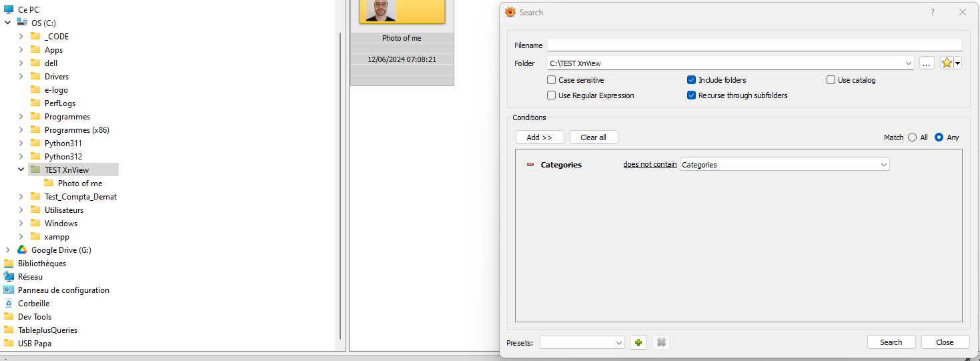Image resolution: width=980 pixels, height=361 pixels.
Task: Expand the Windows folder node
Action: pyautogui.click(x=21, y=223)
